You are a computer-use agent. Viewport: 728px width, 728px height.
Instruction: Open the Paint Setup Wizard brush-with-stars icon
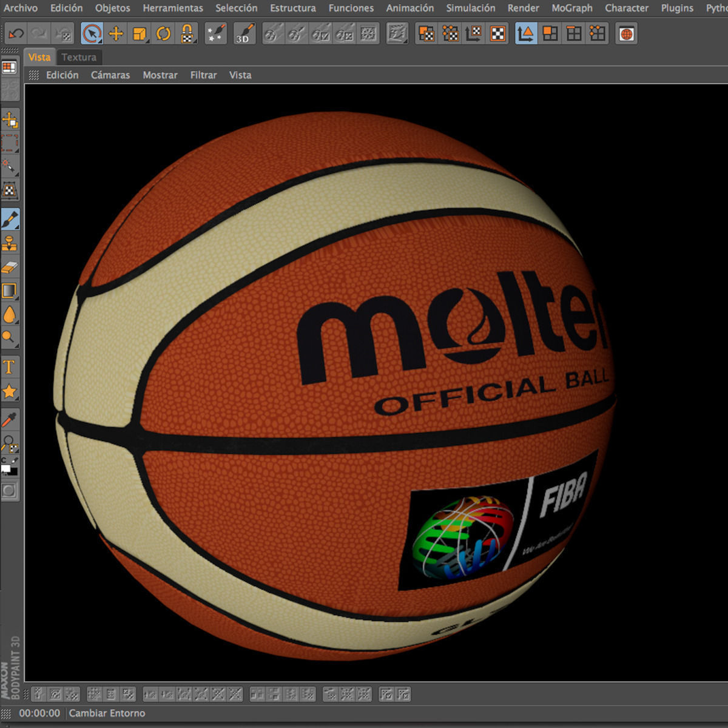pyautogui.click(x=215, y=33)
